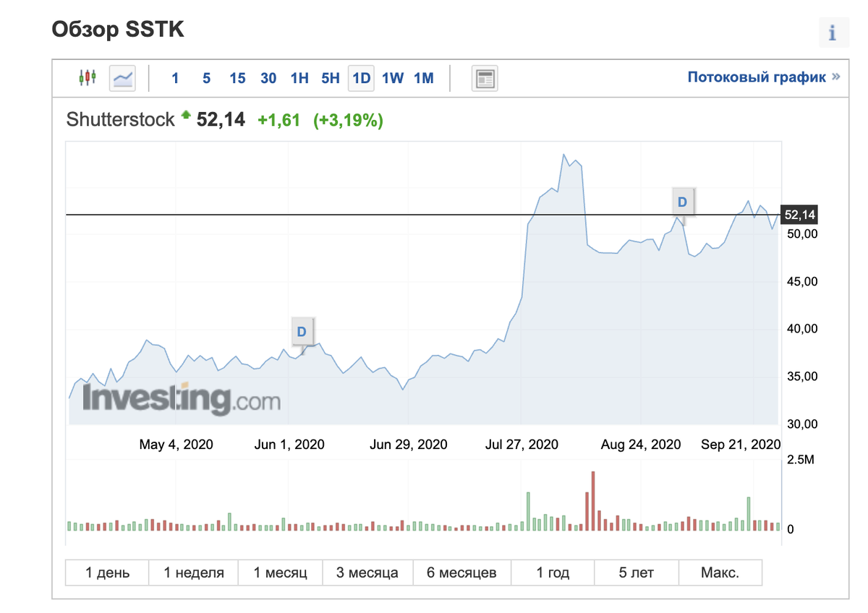Click the 45,00 price axis label
The height and width of the screenshot is (613, 868).
[x=801, y=281]
